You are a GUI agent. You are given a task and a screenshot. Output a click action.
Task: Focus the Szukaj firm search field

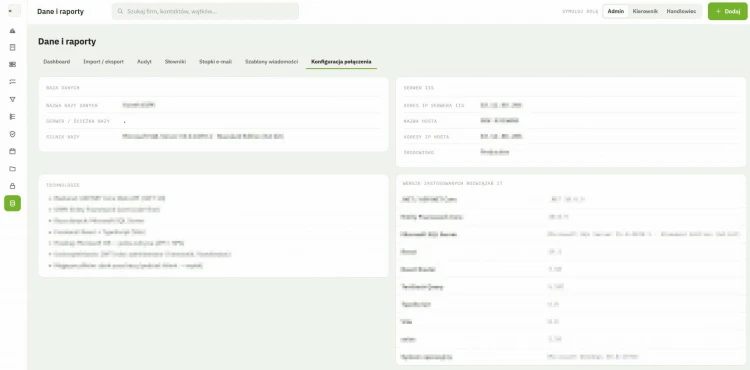pos(205,11)
